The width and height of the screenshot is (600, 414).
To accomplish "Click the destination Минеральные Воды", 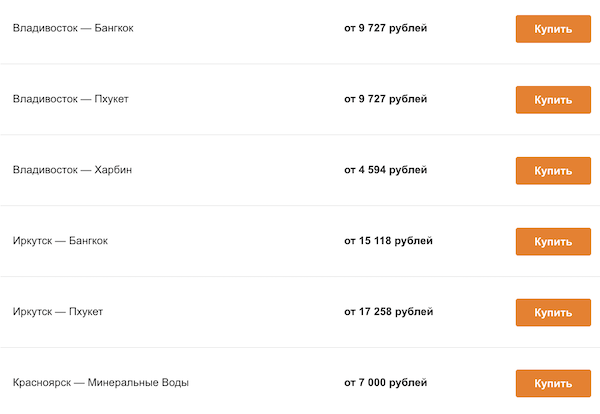I will point(138,383).
